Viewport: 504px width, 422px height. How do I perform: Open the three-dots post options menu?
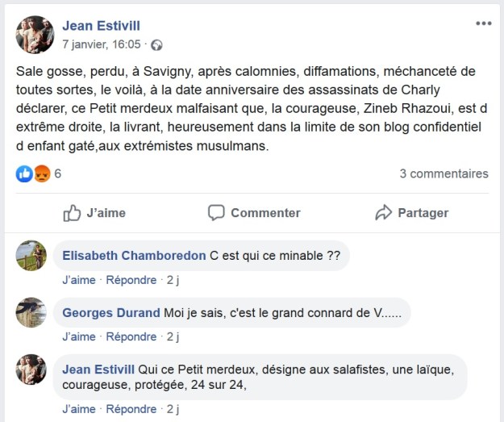point(483,23)
